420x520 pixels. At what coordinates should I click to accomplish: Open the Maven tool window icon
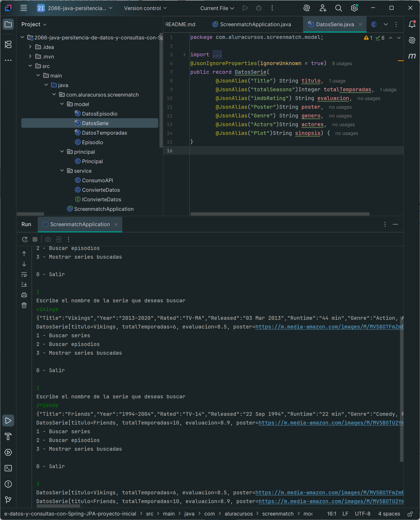coord(412,56)
